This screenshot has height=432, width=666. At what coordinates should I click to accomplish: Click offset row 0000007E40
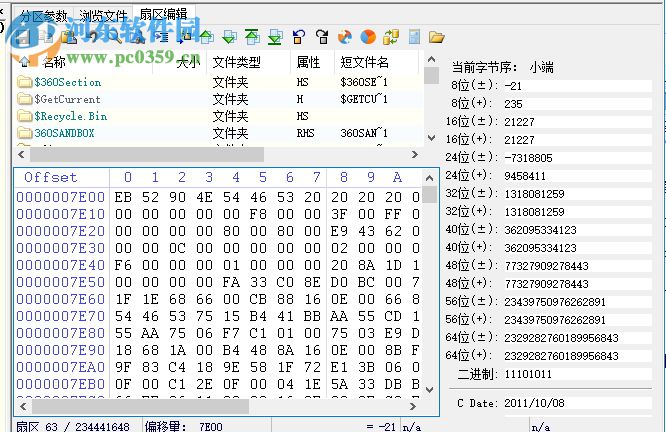click(x=61, y=265)
